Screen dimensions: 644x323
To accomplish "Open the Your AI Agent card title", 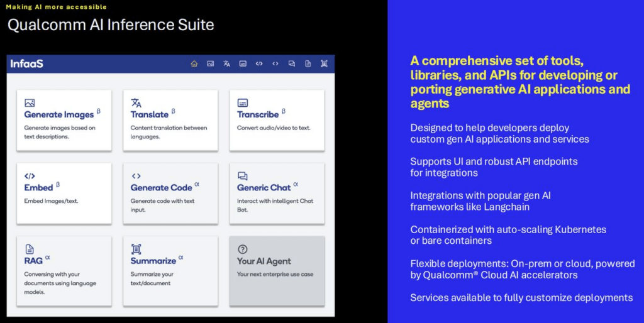I will click(x=264, y=261).
